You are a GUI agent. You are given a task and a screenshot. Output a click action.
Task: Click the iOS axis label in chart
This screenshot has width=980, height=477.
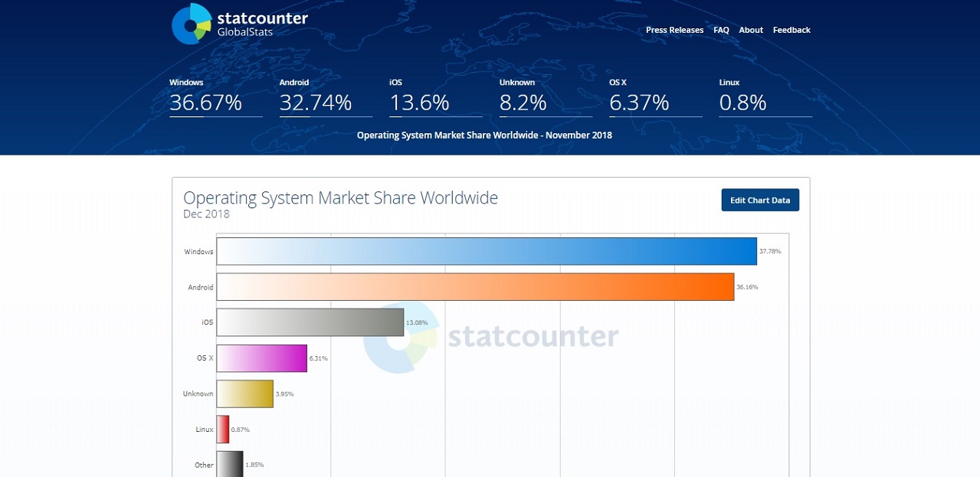click(208, 322)
